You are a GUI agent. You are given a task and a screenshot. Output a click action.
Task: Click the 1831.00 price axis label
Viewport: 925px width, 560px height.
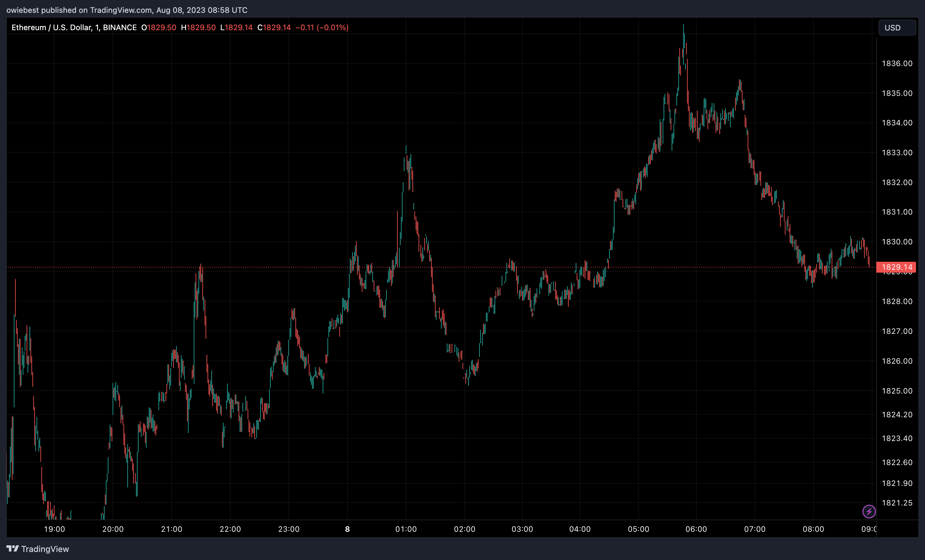(x=897, y=212)
